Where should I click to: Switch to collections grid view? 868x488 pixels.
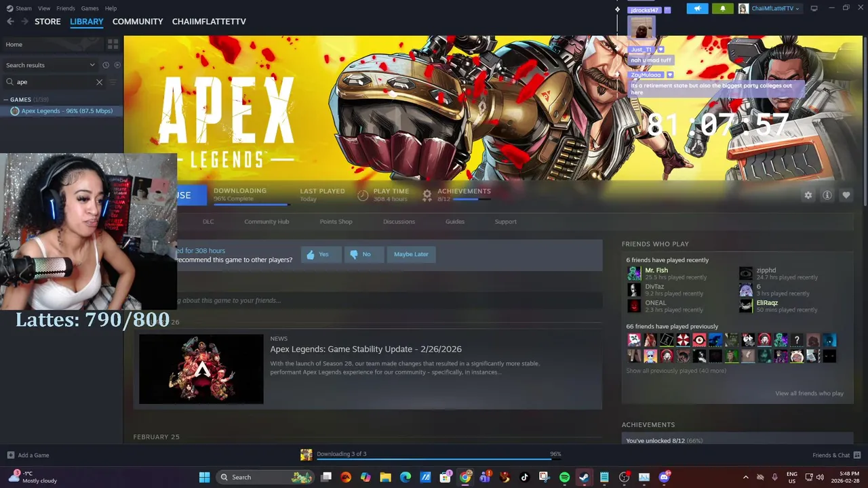(113, 44)
